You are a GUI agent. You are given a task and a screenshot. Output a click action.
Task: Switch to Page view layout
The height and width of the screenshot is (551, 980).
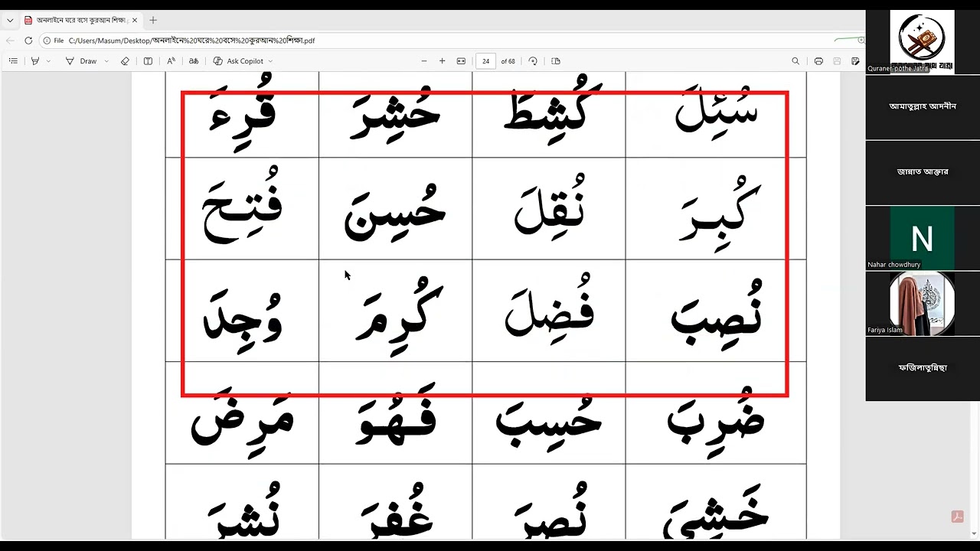[x=556, y=61]
